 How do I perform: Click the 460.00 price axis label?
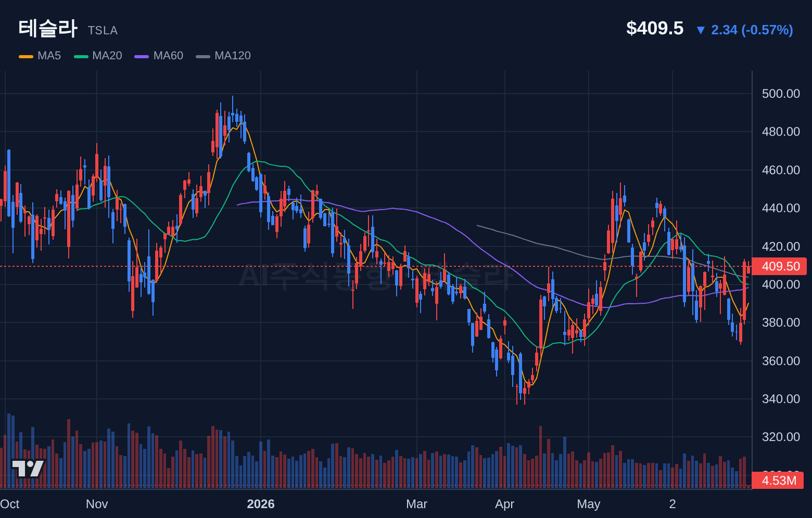click(781, 170)
